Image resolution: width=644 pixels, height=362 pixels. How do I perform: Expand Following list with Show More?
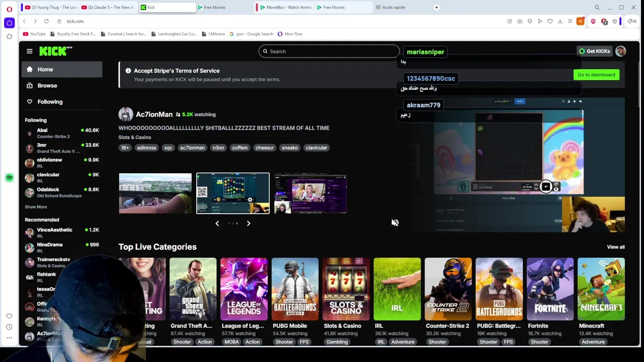click(36, 207)
